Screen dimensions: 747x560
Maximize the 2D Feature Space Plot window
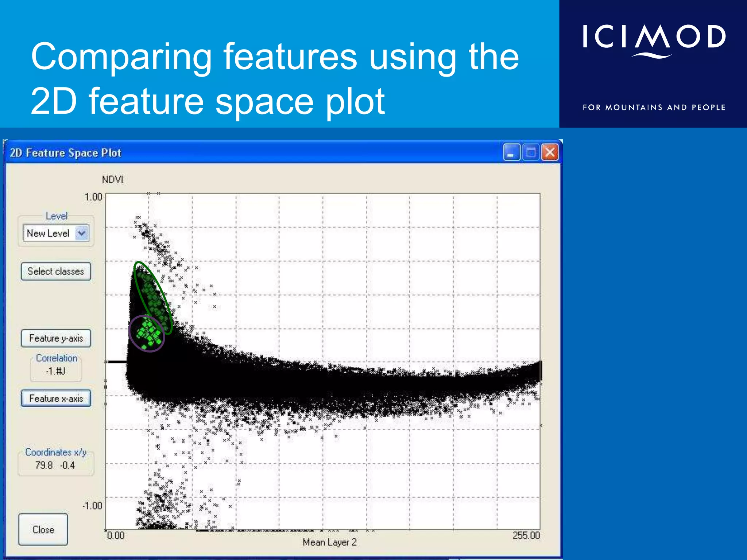point(531,152)
